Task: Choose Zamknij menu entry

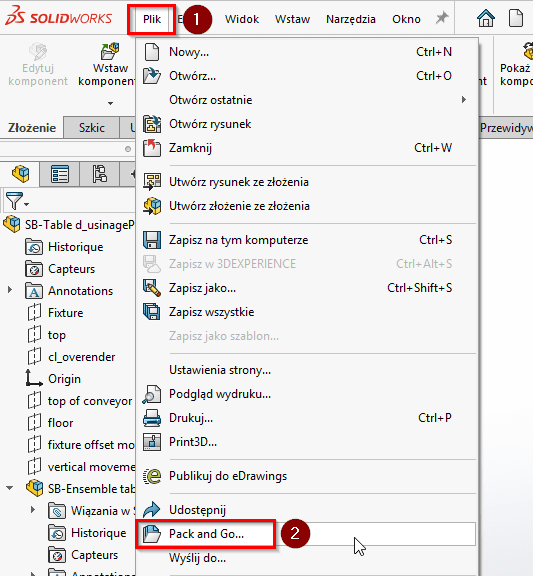Action: [307, 148]
